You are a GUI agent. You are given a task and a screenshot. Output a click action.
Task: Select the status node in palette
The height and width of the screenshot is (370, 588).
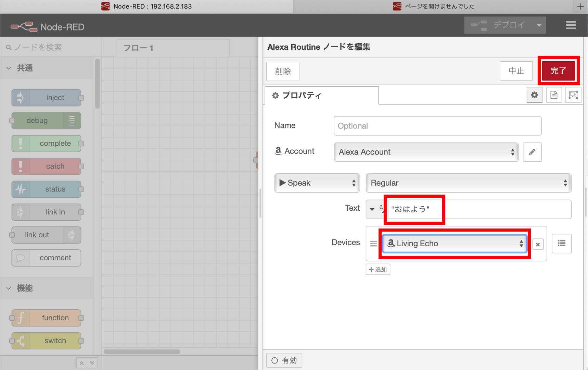click(47, 189)
